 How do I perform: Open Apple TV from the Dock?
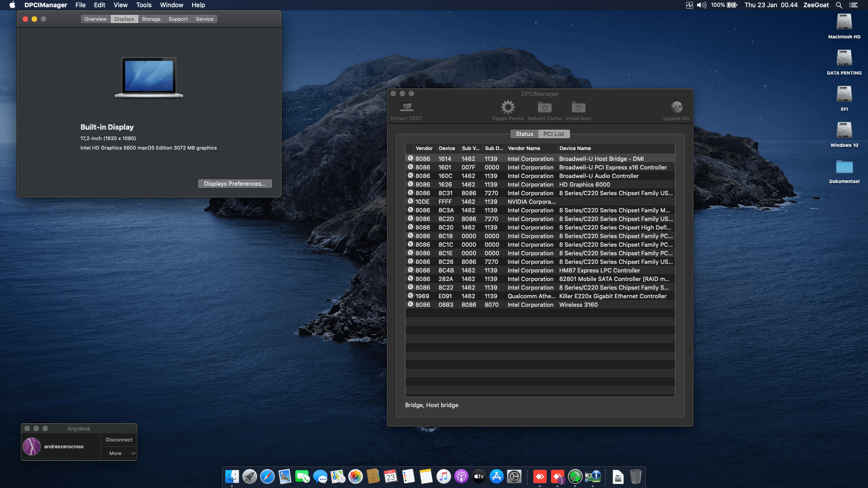[x=479, y=476]
